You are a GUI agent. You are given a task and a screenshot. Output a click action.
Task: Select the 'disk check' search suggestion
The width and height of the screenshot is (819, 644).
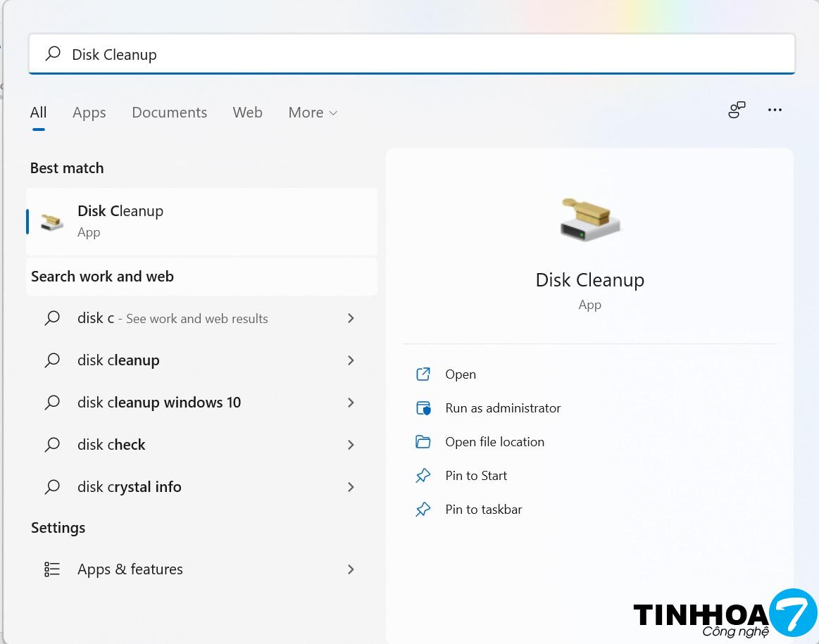pyautogui.click(x=111, y=445)
